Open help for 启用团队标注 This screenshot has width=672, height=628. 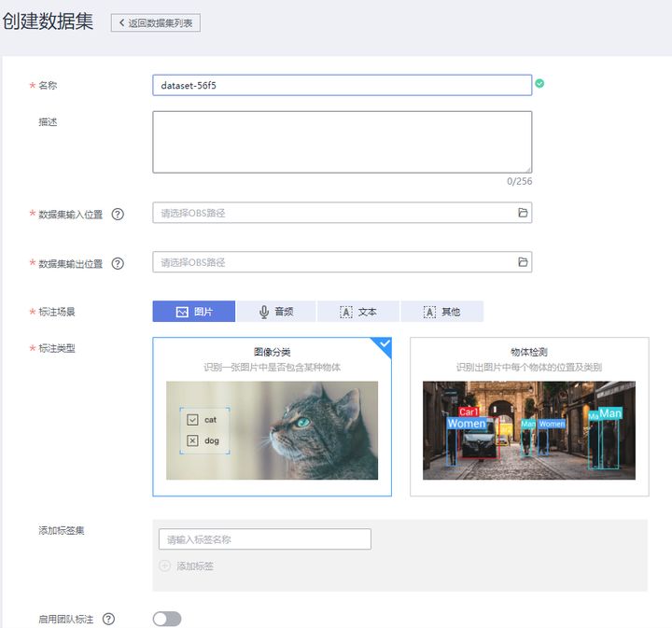[109, 619]
